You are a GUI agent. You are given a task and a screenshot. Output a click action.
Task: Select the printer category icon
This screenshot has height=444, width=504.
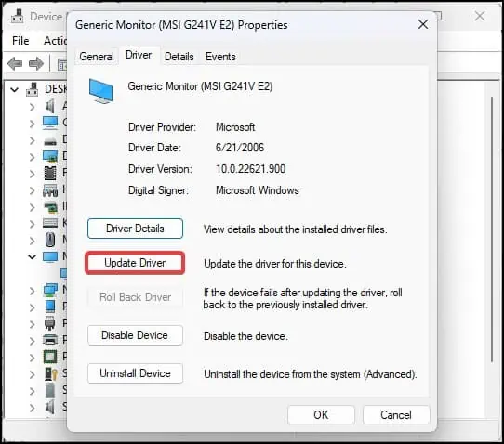click(50, 339)
